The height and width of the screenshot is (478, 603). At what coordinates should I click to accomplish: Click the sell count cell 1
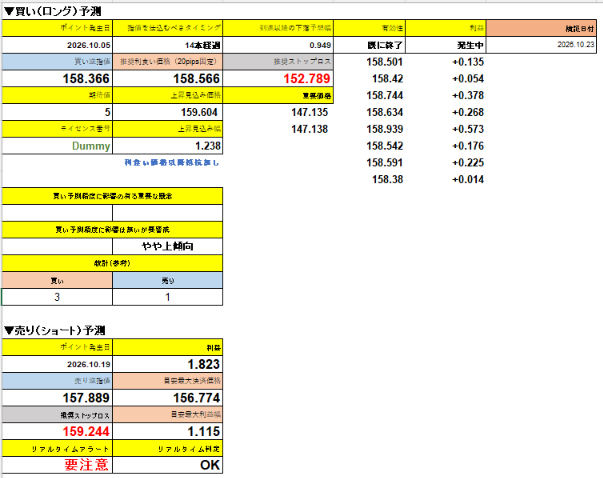pos(168,297)
